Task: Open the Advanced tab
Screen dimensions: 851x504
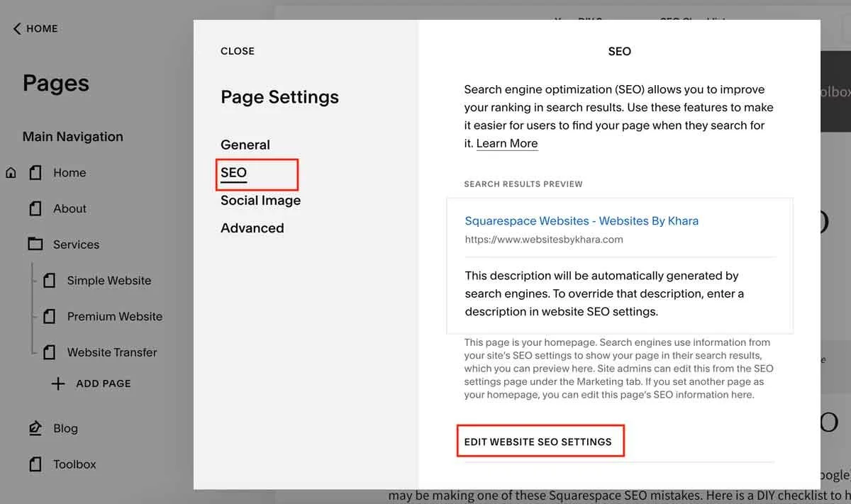Action: [x=252, y=228]
